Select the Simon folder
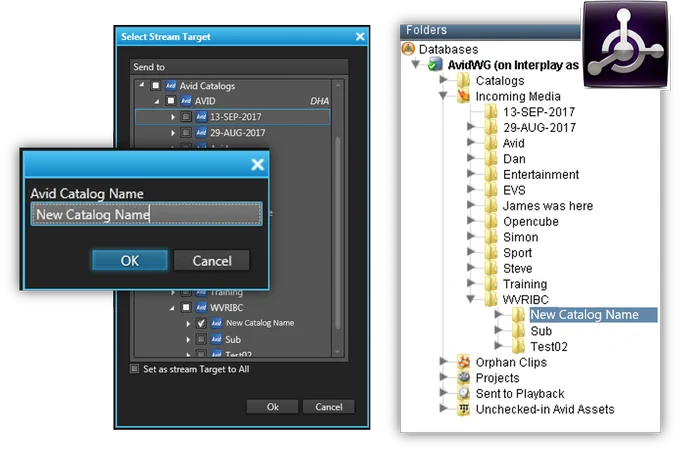680x452 pixels. coord(520,237)
